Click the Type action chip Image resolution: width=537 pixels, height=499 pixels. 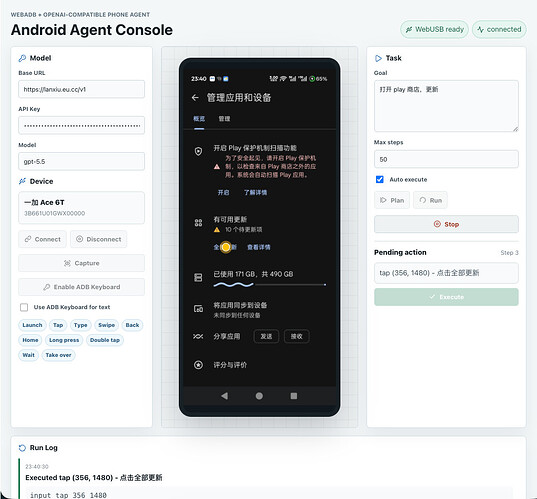pyautogui.click(x=80, y=325)
